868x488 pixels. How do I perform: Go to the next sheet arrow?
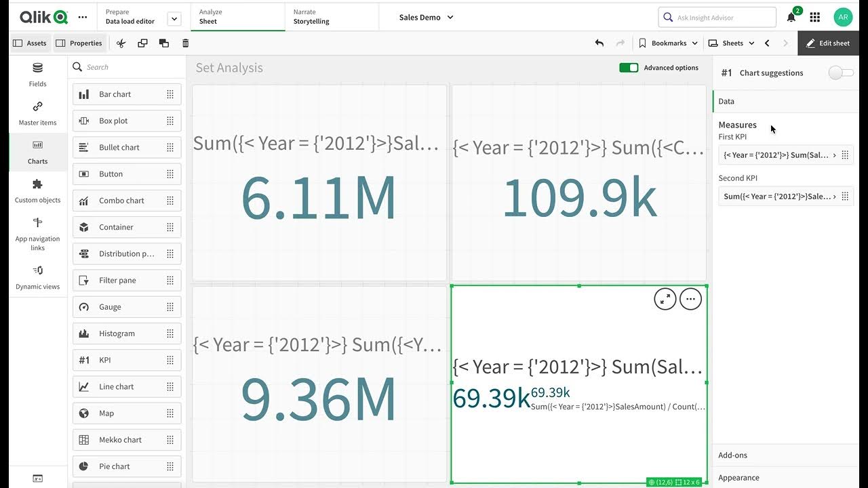pos(786,43)
